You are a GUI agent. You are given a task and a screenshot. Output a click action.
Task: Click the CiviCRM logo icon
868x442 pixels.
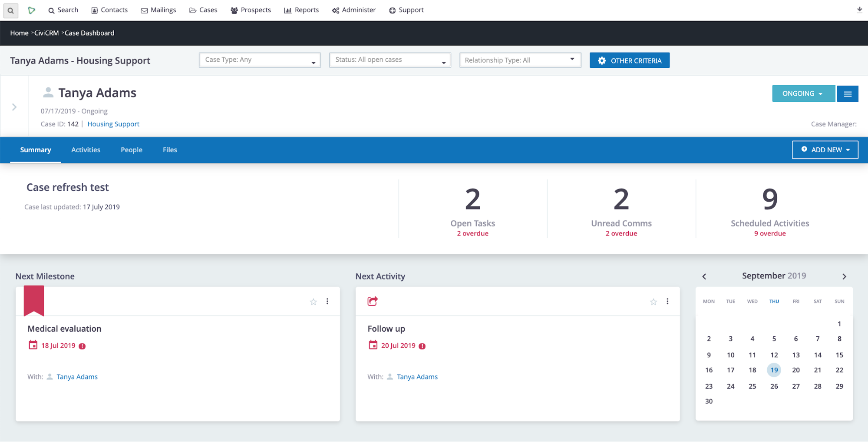point(32,10)
